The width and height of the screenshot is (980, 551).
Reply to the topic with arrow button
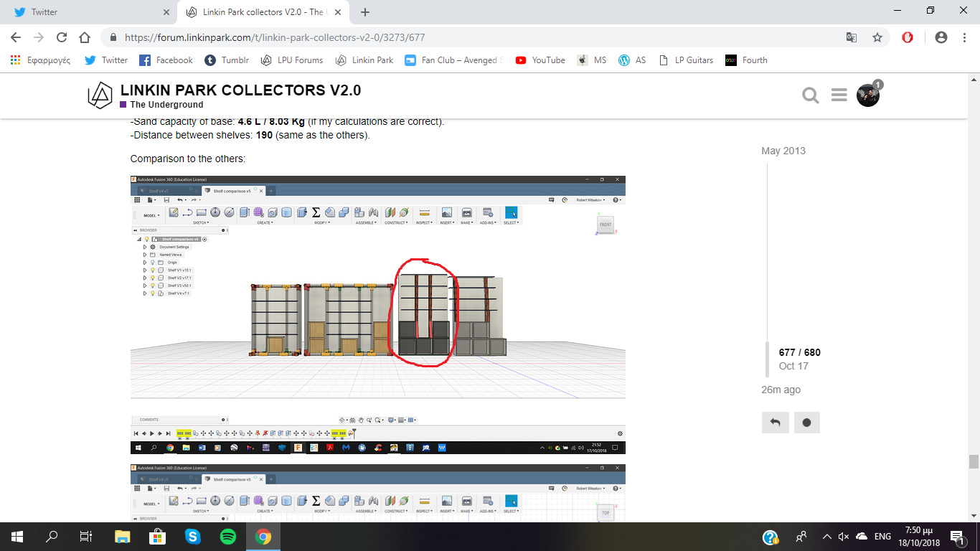pos(776,423)
